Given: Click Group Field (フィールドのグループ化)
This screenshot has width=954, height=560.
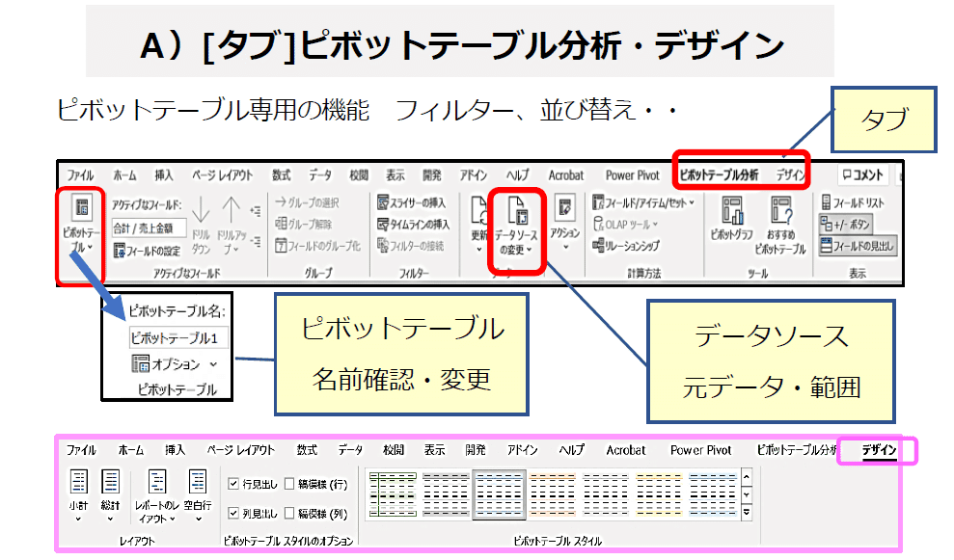Looking at the screenshot, I should point(317,246).
